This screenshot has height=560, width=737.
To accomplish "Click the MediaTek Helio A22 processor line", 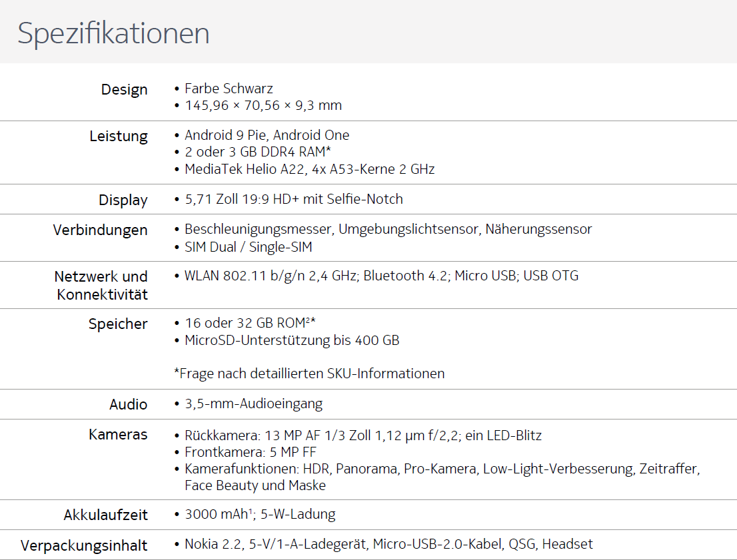I will click(x=310, y=169).
